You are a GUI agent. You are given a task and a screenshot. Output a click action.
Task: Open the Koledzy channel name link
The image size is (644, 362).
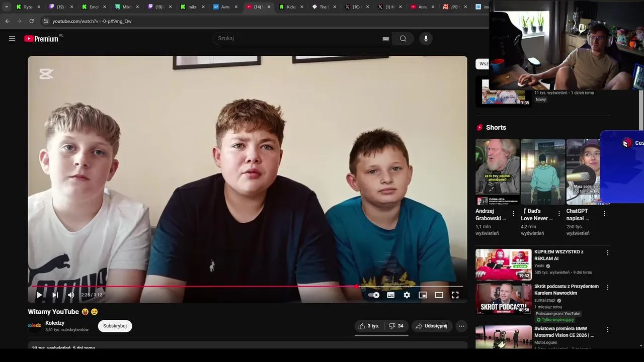click(x=55, y=323)
